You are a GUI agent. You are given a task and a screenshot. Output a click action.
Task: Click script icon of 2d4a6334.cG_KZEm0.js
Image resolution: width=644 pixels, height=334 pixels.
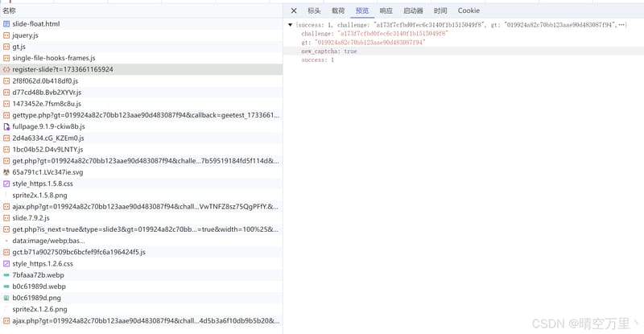pos(6,138)
